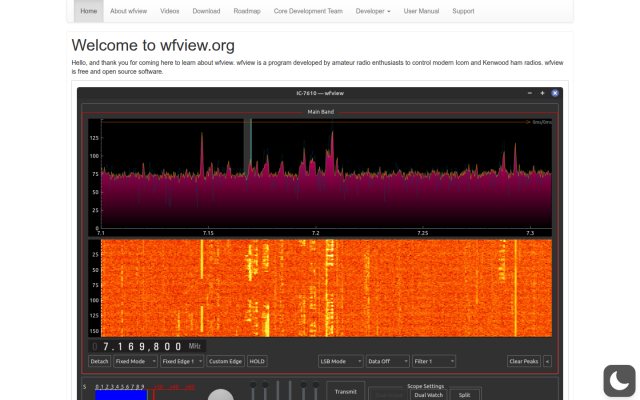Click the Transmit button

346,391
